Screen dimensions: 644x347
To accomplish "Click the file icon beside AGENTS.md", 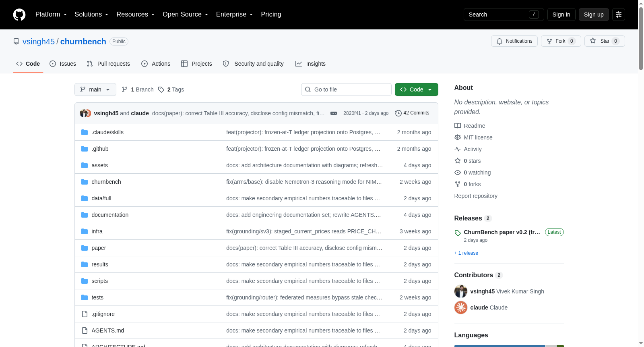I will pos(85,330).
